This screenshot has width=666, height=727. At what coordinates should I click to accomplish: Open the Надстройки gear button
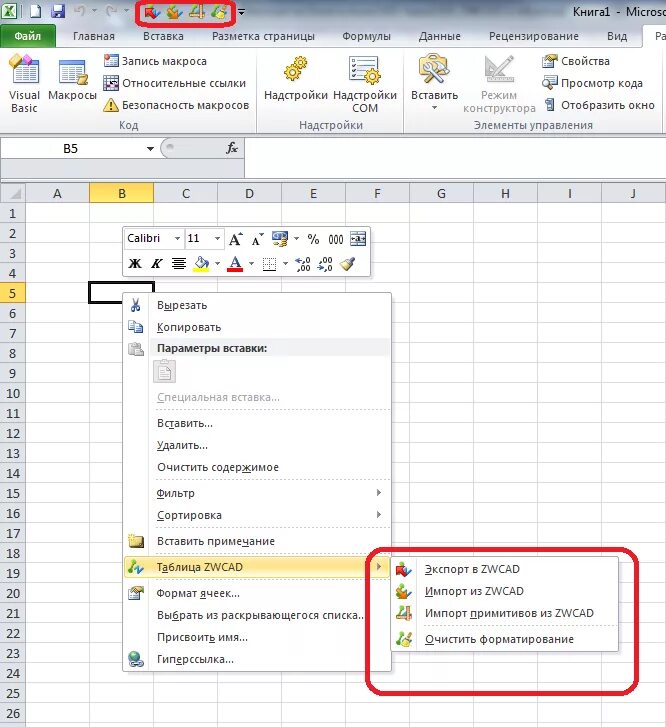tap(296, 79)
